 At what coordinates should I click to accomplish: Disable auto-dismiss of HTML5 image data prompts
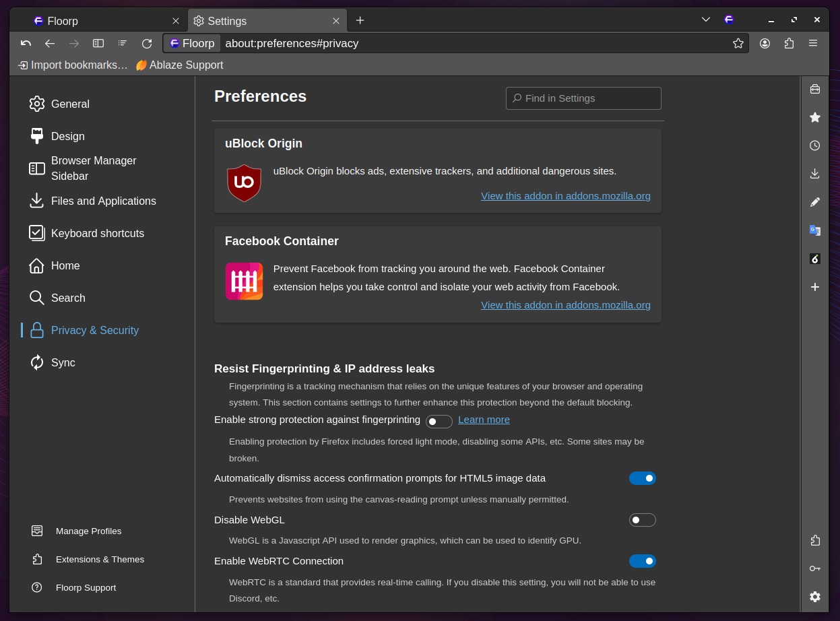(x=642, y=478)
